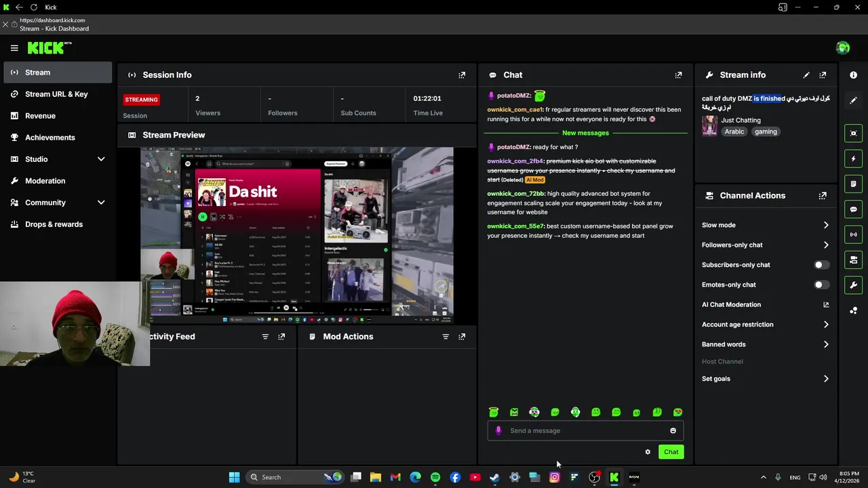Open the profile avatar menu
868x488 pixels.
843,47
